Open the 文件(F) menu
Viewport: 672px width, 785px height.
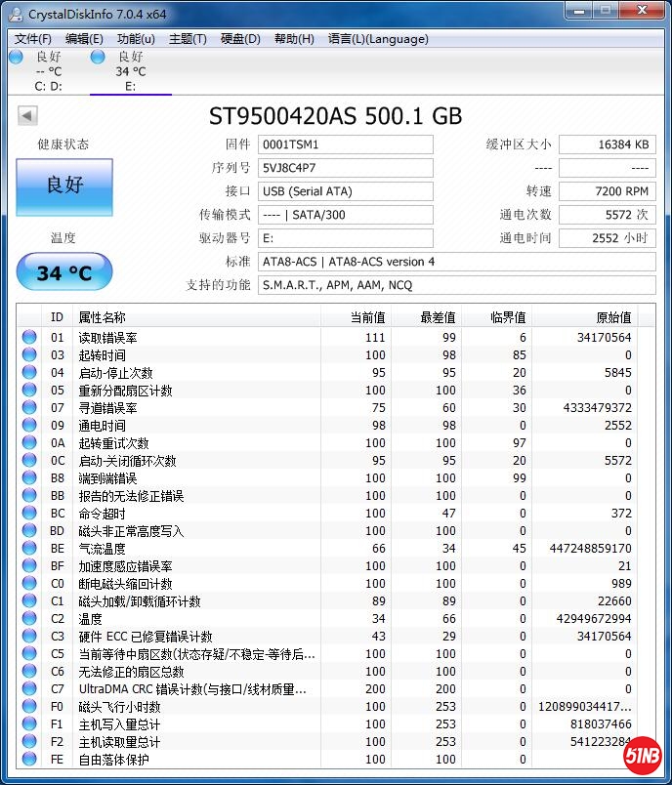pyautogui.click(x=33, y=39)
